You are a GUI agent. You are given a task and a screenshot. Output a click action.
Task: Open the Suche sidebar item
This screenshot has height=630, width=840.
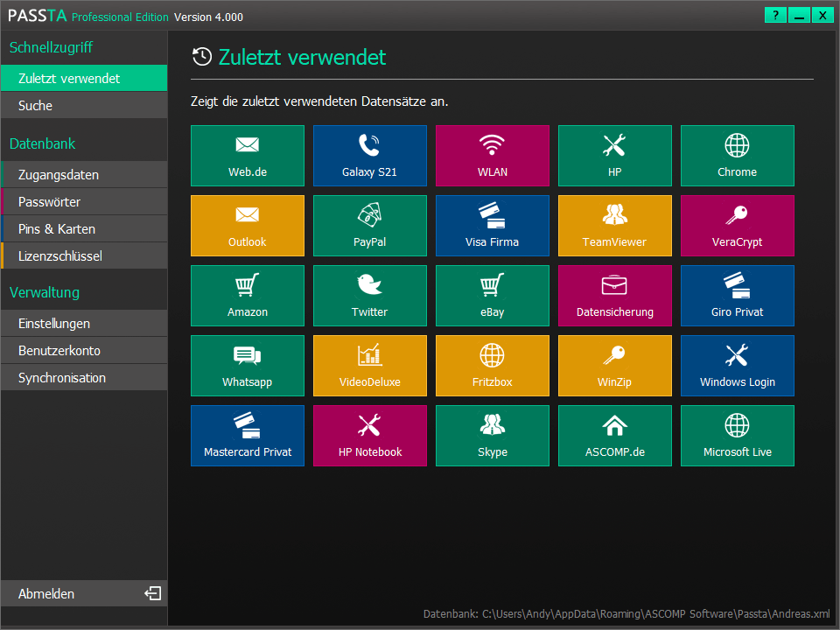pyautogui.click(x=84, y=106)
